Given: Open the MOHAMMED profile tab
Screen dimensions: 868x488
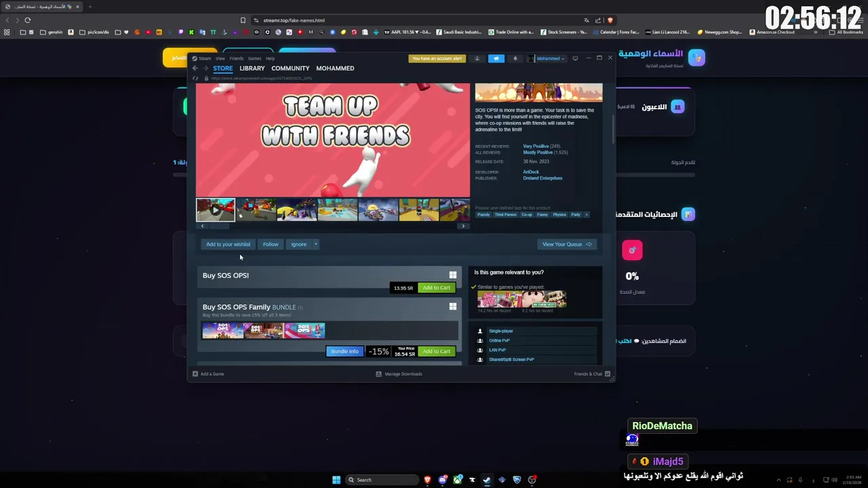Looking at the screenshot, I should (x=335, y=68).
